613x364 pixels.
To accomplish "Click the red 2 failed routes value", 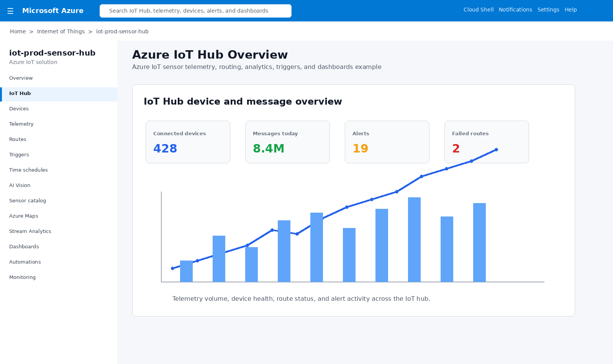I will [x=456, y=149].
